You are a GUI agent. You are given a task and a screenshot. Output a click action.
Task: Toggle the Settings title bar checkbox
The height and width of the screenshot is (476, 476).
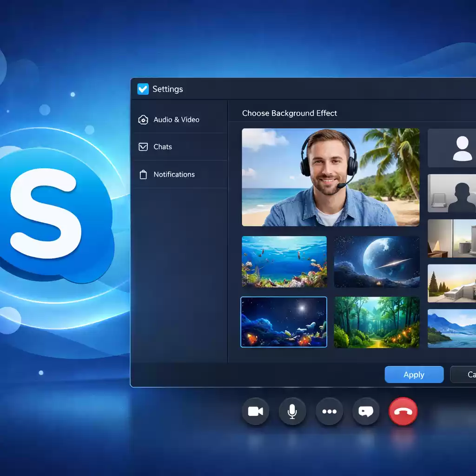[x=143, y=89]
